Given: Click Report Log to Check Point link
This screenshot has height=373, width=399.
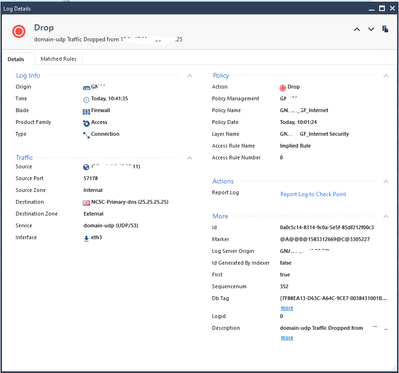Looking at the screenshot, I should (x=313, y=194).
